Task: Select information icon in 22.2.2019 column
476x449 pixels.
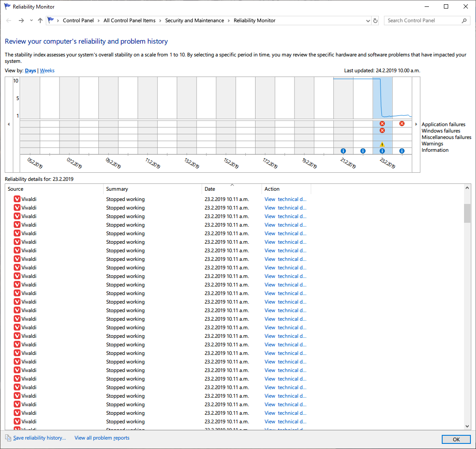Action: [363, 151]
